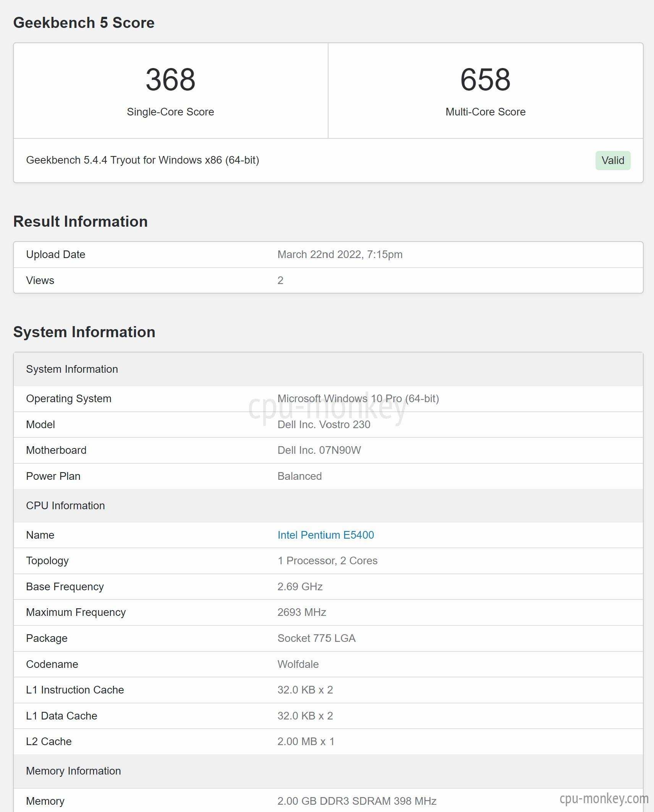Viewport: 654px width, 812px height.
Task: Click the System Information section header row
Action: point(328,369)
